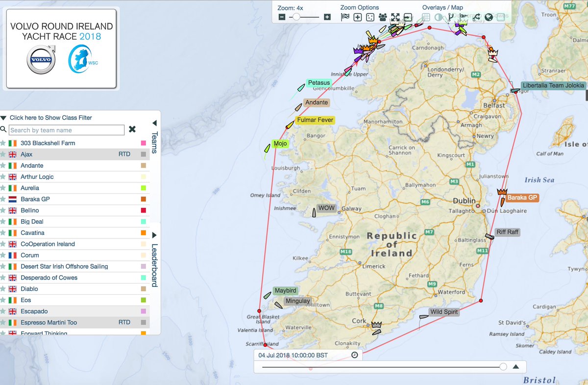Click the zoom in plus button
The width and height of the screenshot is (588, 385).
pyautogui.click(x=327, y=17)
